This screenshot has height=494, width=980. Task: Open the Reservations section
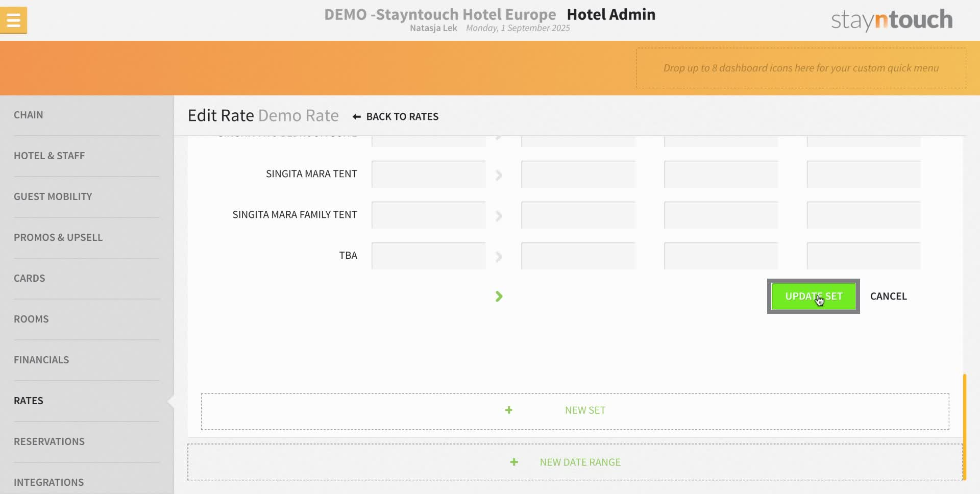pyautogui.click(x=50, y=441)
